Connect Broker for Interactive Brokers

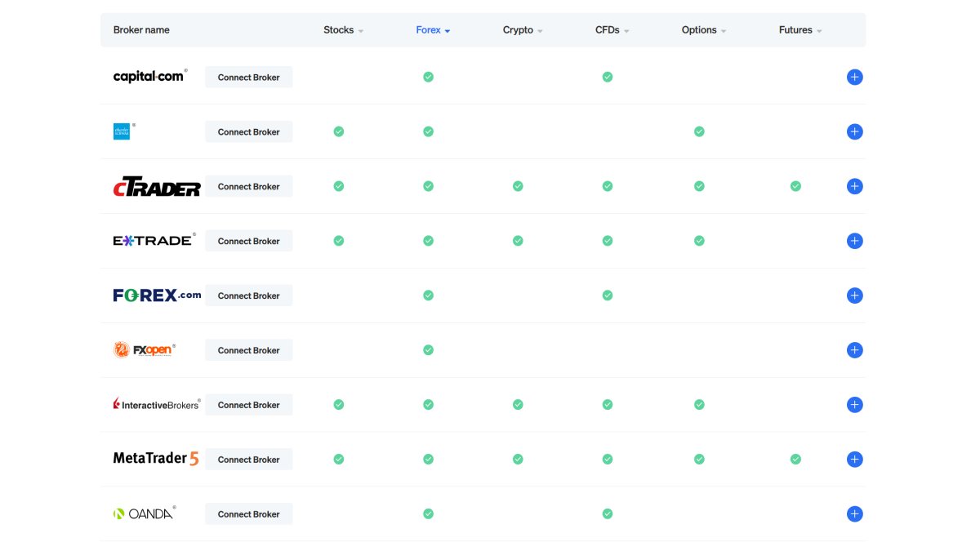(x=249, y=406)
